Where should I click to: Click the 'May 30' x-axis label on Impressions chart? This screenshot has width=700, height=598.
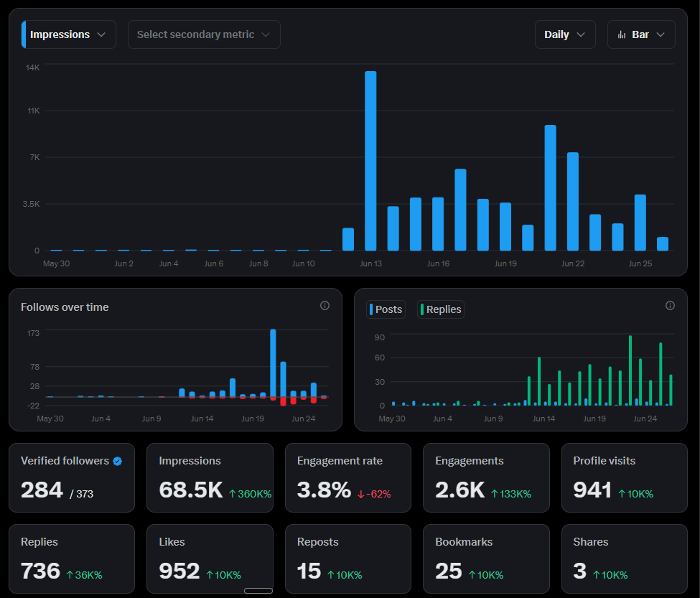56,263
